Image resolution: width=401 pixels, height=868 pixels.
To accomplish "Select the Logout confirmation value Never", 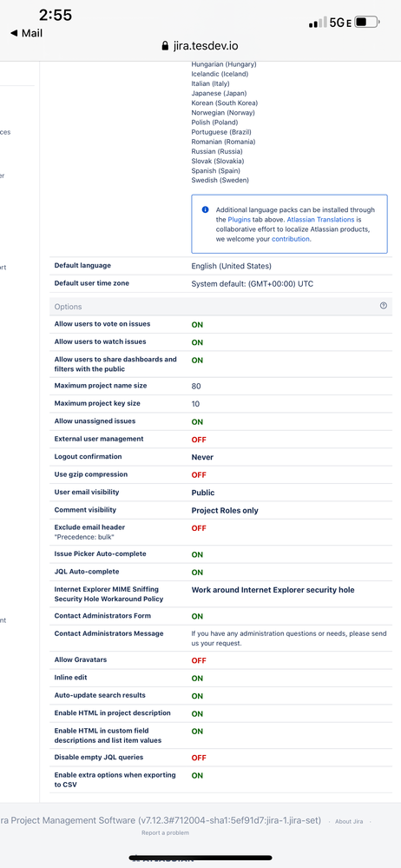I will [x=202, y=457].
